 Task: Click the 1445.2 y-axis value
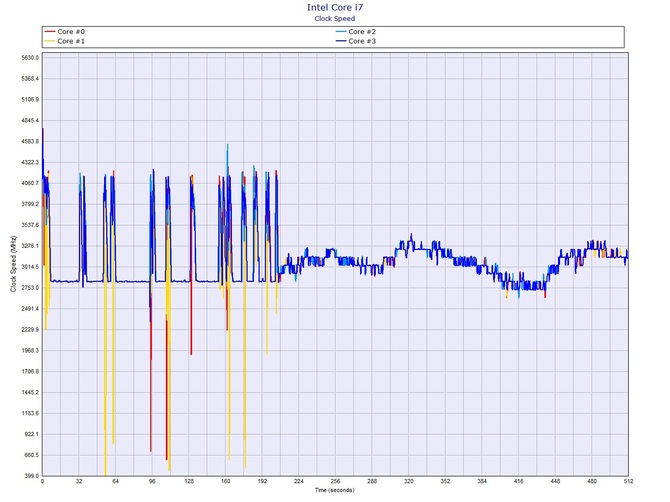[x=30, y=393]
